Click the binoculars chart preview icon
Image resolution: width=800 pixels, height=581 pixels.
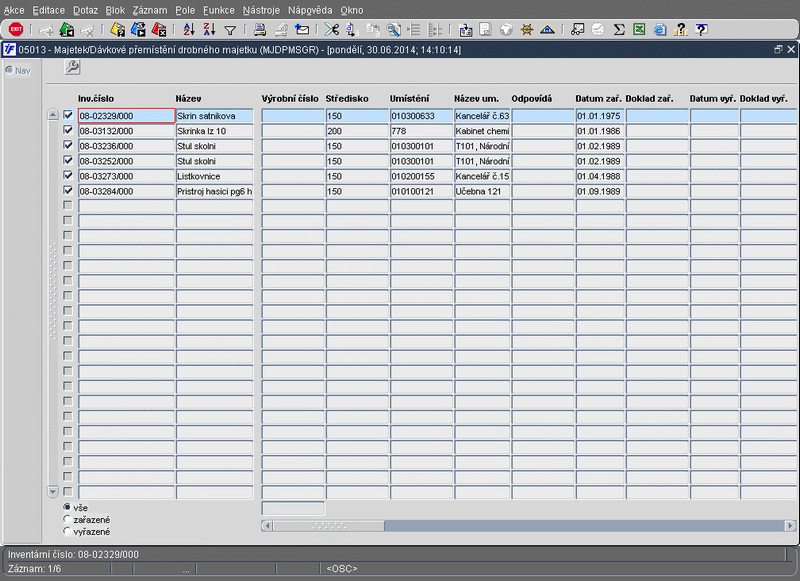point(577,30)
